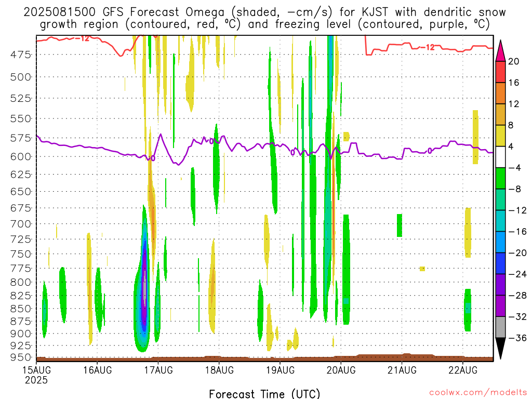Click the red -12 contour label near 21AUG

pyautogui.click(x=428, y=47)
